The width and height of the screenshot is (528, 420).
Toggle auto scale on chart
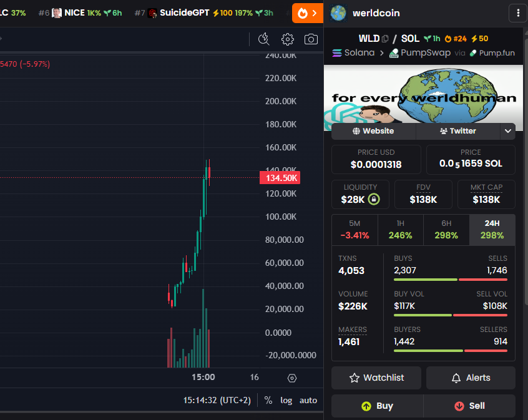point(308,400)
